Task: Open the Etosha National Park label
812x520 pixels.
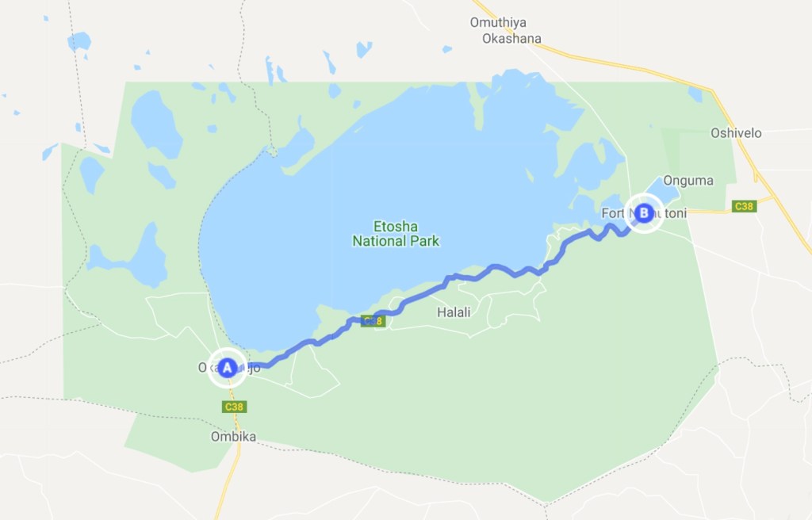Action: point(396,234)
